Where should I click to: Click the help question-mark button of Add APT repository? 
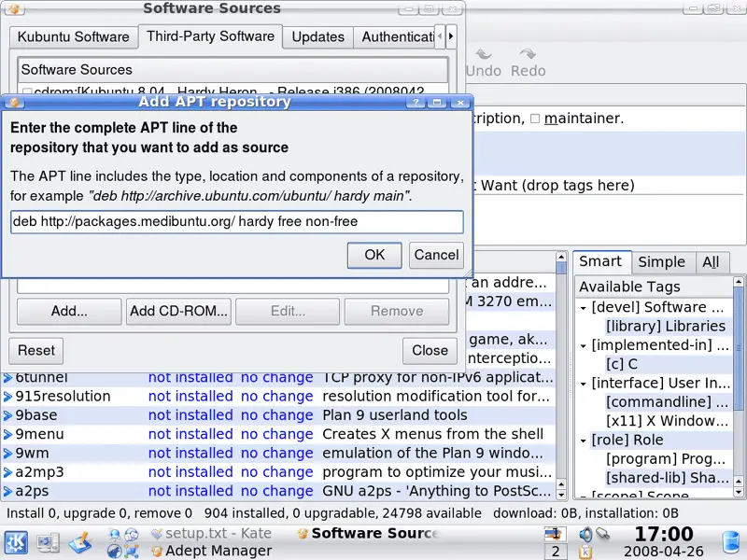416,102
